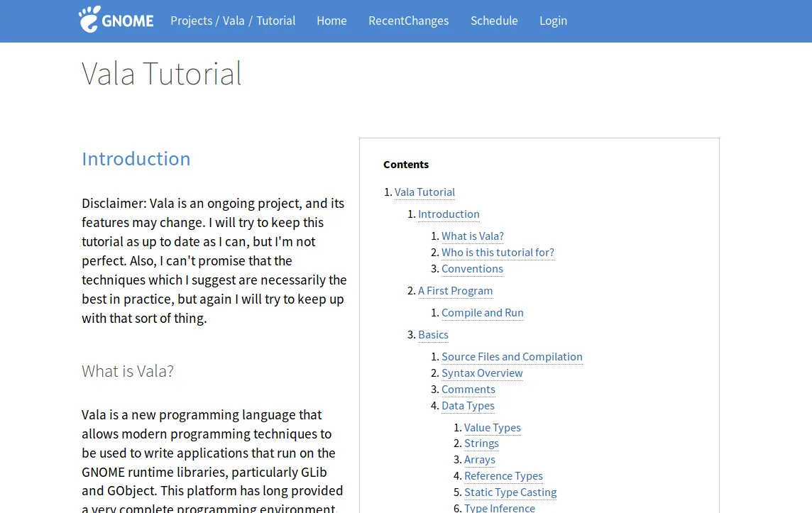The height and width of the screenshot is (513, 812).
Task: Click the Contents box heading
Action: tap(406, 165)
